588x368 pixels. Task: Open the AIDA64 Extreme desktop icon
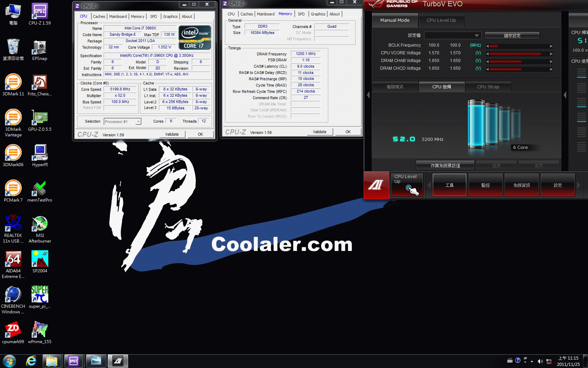click(x=13, y=264)
